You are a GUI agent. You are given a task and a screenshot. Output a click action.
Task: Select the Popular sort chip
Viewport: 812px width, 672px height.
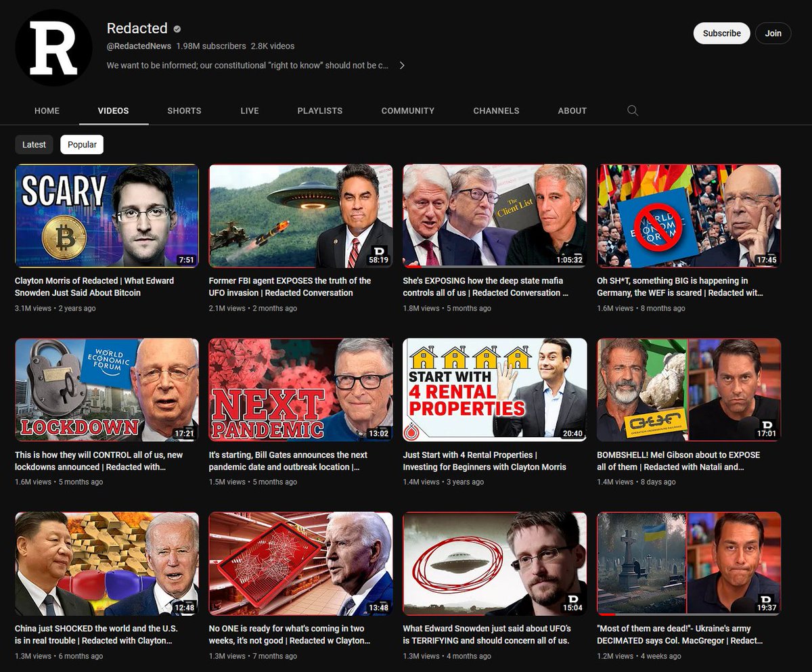click(x=82, y=144)
